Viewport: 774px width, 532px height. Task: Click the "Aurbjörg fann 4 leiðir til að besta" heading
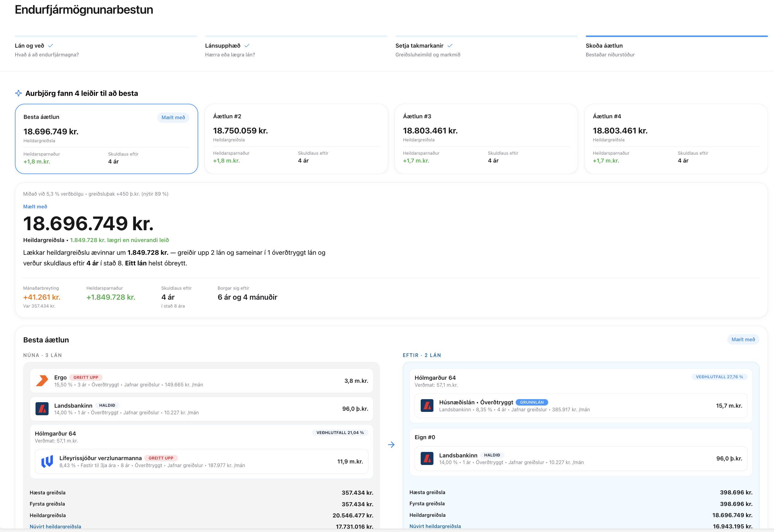coord(82,93)
